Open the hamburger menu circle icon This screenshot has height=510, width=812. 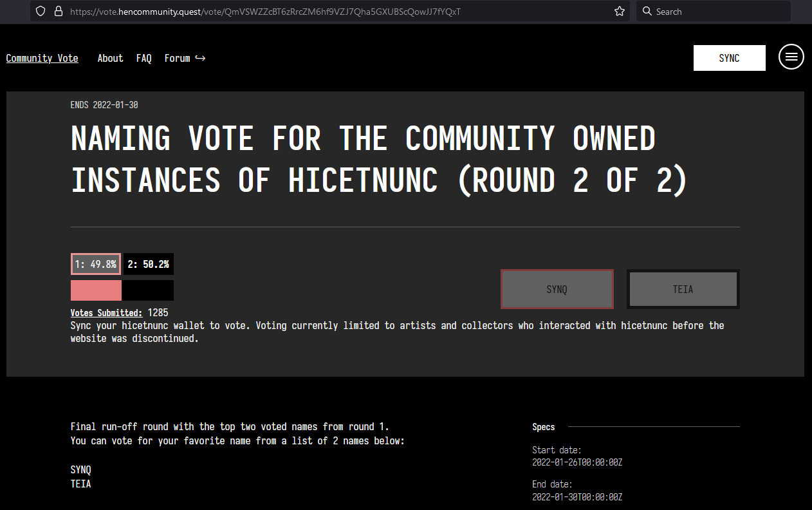791,57
